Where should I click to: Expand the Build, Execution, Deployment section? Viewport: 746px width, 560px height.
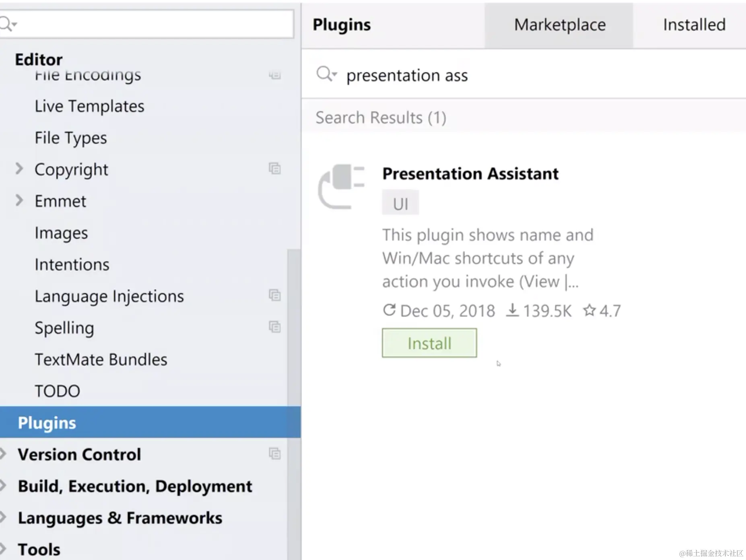pos(3,486)
